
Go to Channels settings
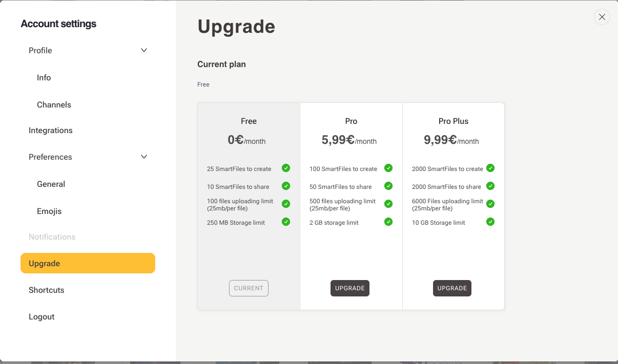(54, 105)
